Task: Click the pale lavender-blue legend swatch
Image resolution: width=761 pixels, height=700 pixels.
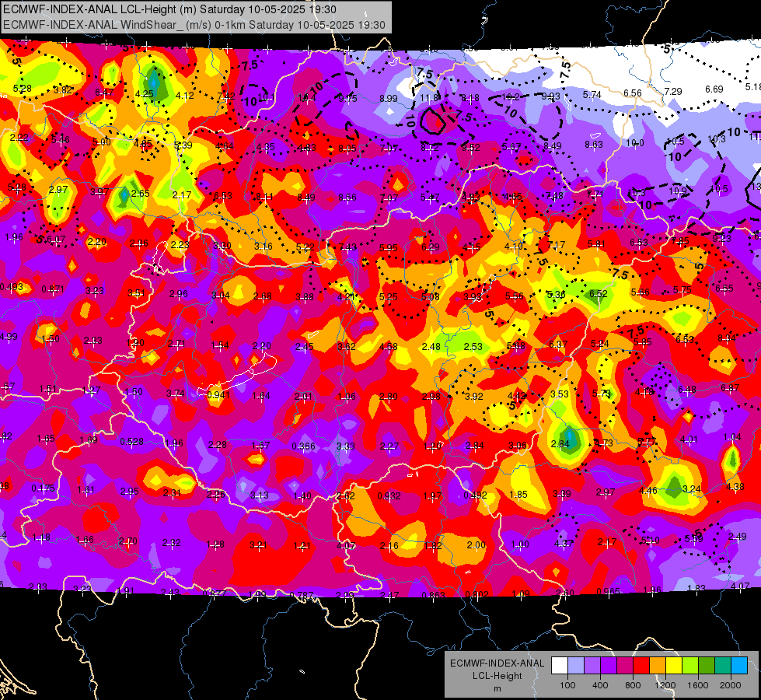Action: click(576, 666)
